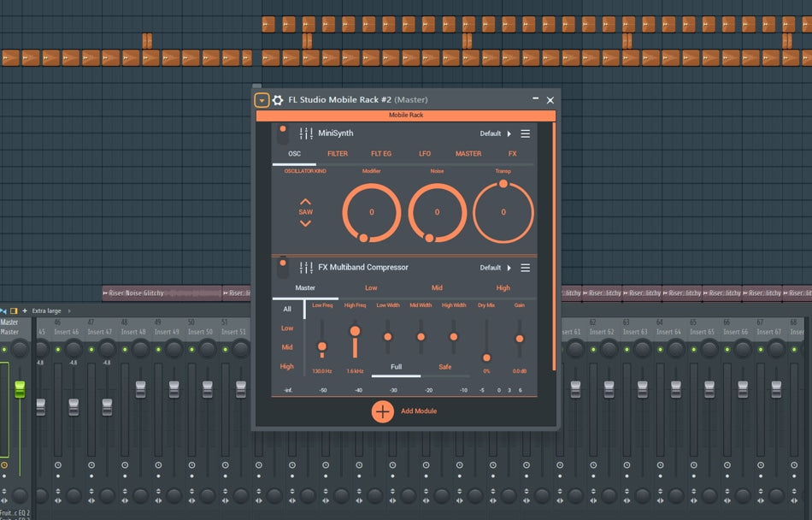Toggle Insert 47 mute LED

91,350
